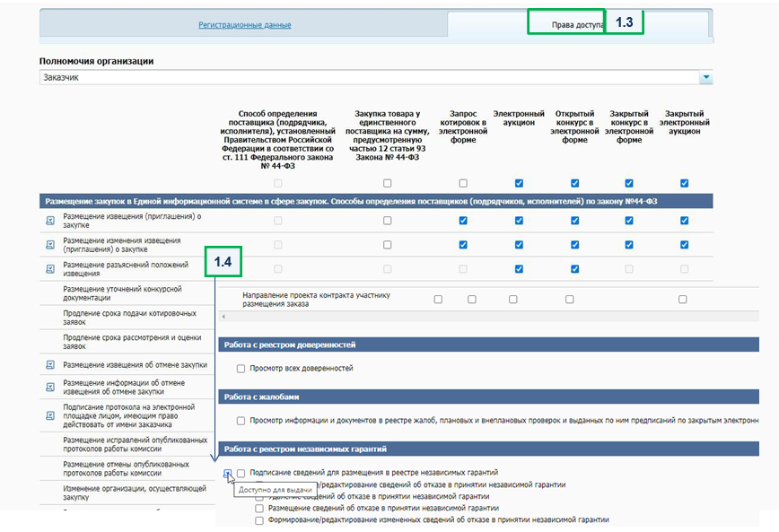The height and width of the screenshot is (532, 779).
Task: Click the blue icon left of Подписание сведений checkbox
Action: [228, 473]
